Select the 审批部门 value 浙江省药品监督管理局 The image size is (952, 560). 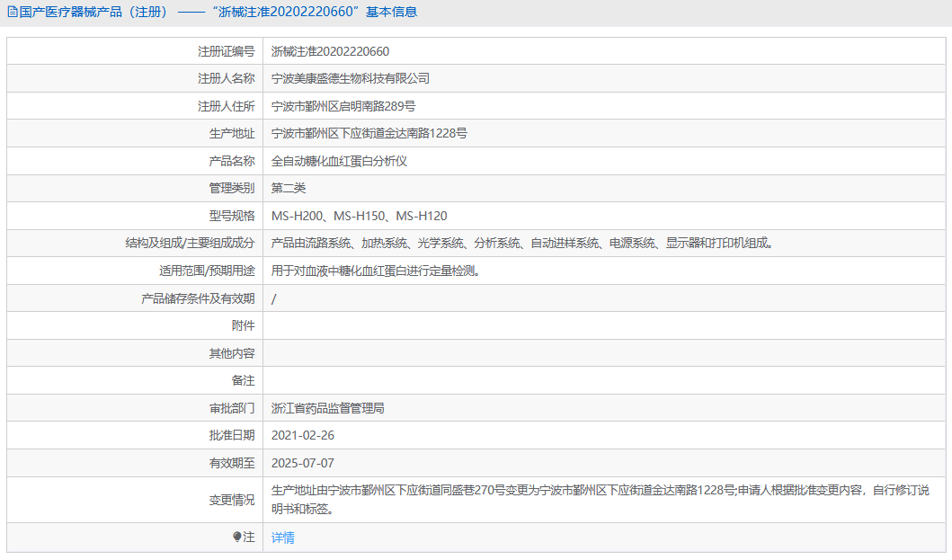(x=335, y=407)
